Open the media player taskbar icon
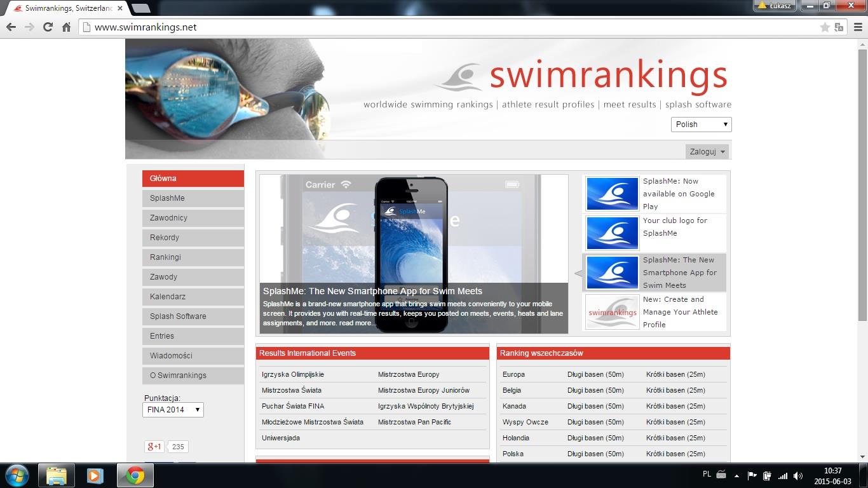 (95, 475)
